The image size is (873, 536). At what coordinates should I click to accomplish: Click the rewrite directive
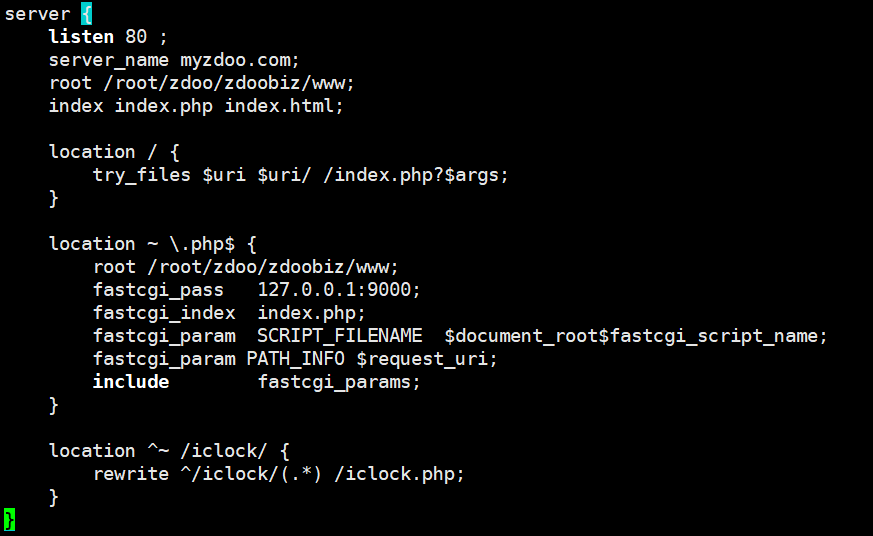131,474
